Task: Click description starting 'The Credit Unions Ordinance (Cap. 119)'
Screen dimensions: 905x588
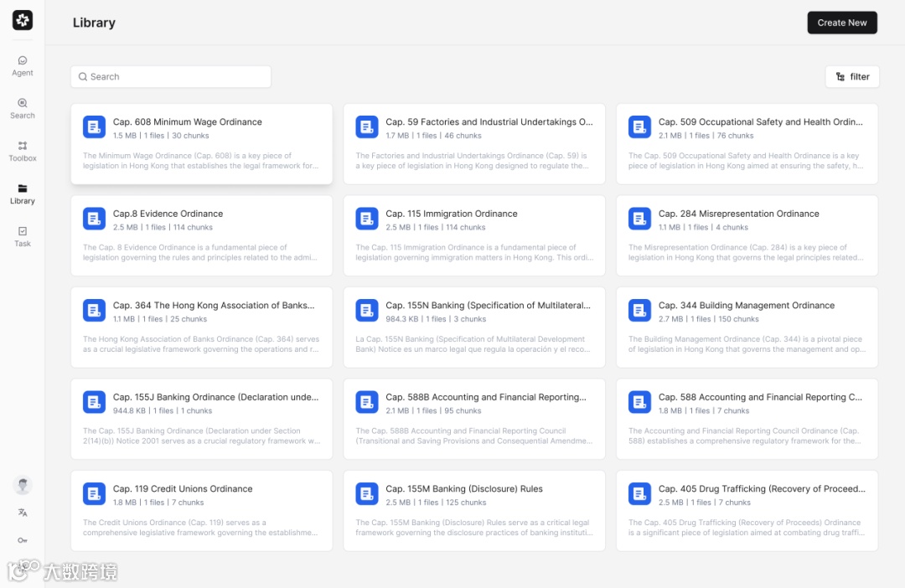Action: pos(200,528)
